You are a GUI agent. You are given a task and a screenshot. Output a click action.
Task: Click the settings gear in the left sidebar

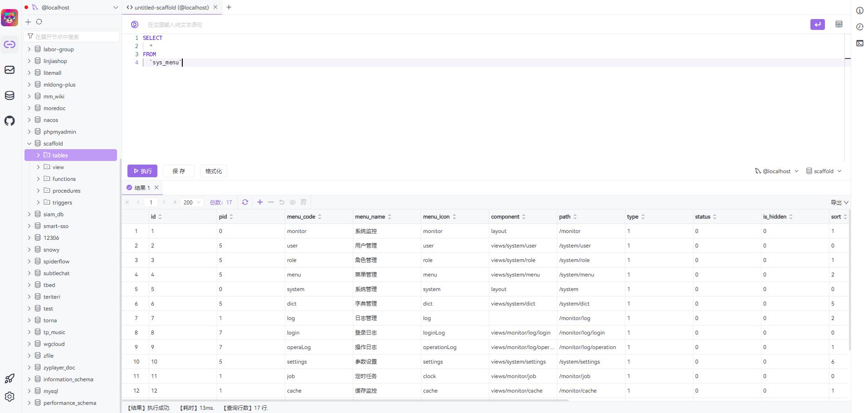10,397
